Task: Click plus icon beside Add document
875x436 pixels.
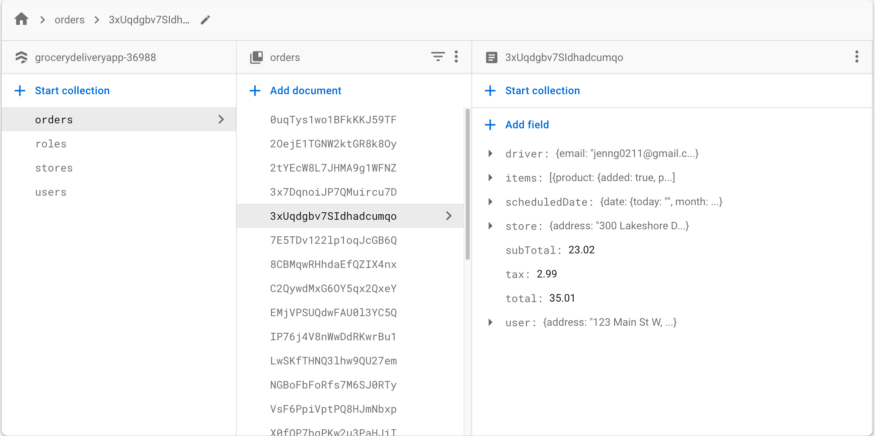Action: click(x=255, y=90)
